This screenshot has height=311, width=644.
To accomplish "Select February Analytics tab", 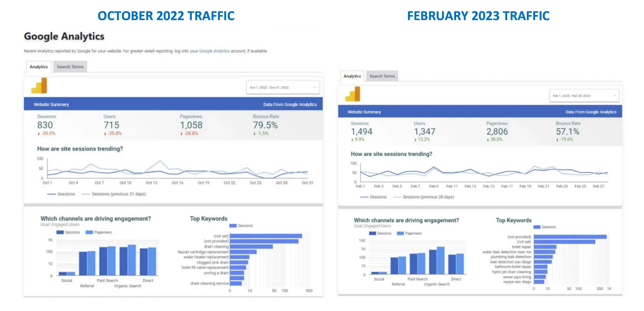I will pos(352,76).
